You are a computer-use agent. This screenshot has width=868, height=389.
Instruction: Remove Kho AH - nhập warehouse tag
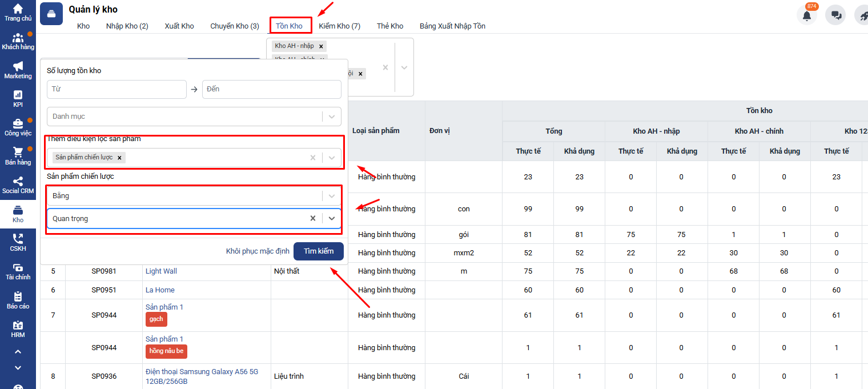[321, 46]
